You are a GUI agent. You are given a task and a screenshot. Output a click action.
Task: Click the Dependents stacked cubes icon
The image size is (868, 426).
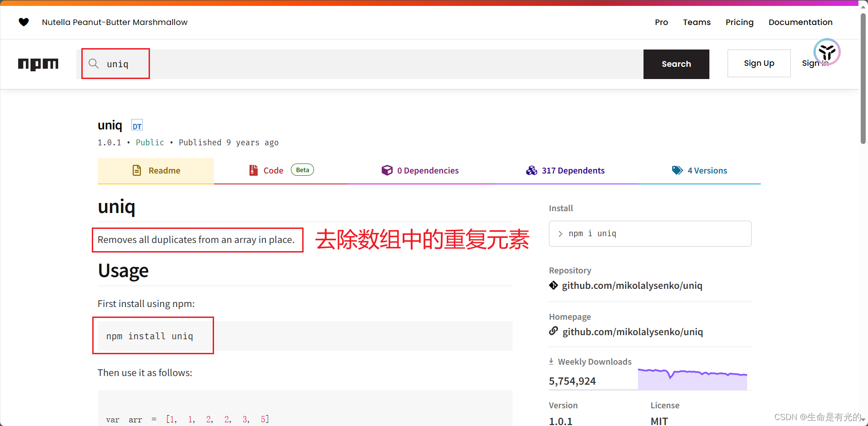(531, 170)
